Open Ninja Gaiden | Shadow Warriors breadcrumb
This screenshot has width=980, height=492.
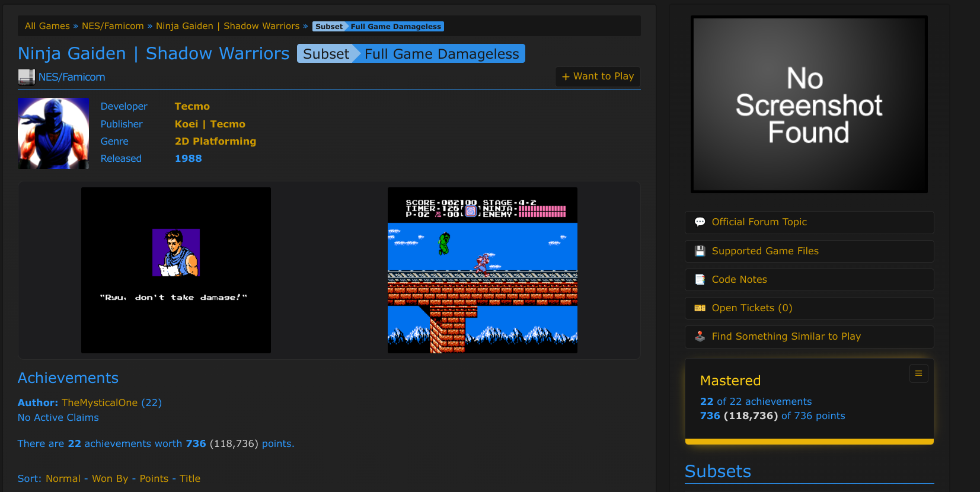228,26
